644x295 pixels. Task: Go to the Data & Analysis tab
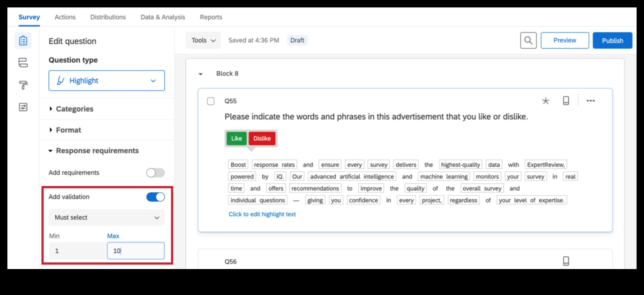point(163,17)
